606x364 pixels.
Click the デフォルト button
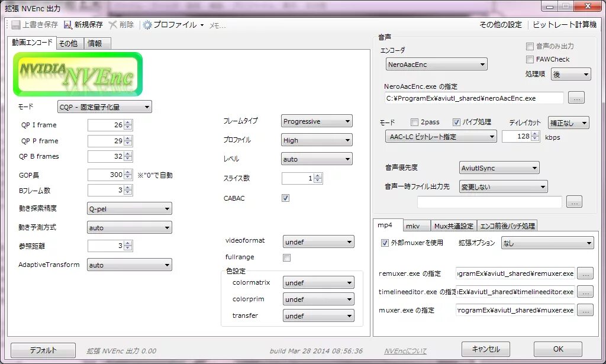tap(43, 350)
